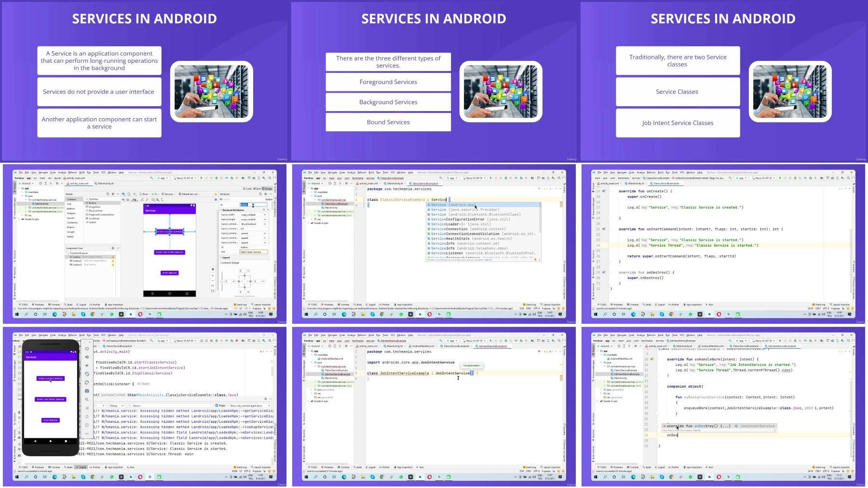The height and width of the screenshot is (488, 868).
Task: Open Component Tree settings gear icon
Action: (x=113, y=248)
